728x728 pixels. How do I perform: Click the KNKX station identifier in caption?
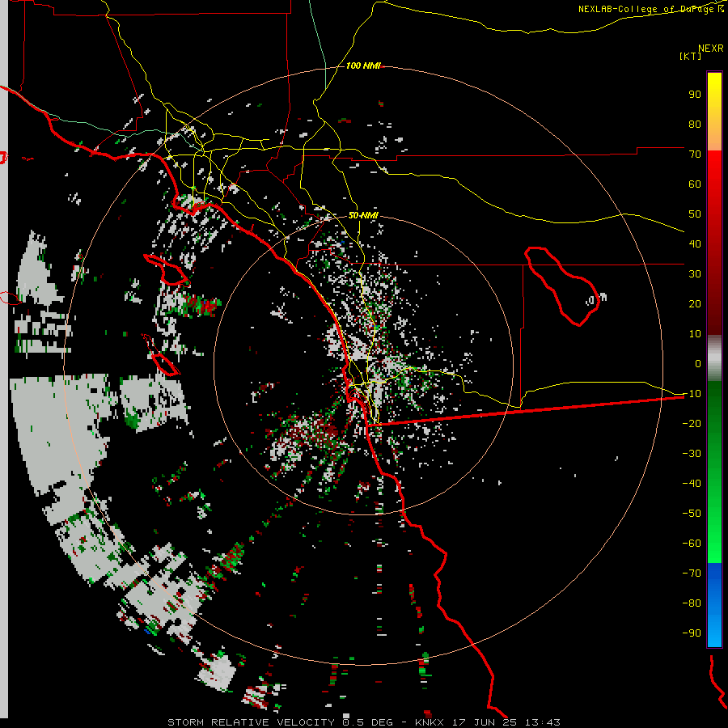point(430,722)
